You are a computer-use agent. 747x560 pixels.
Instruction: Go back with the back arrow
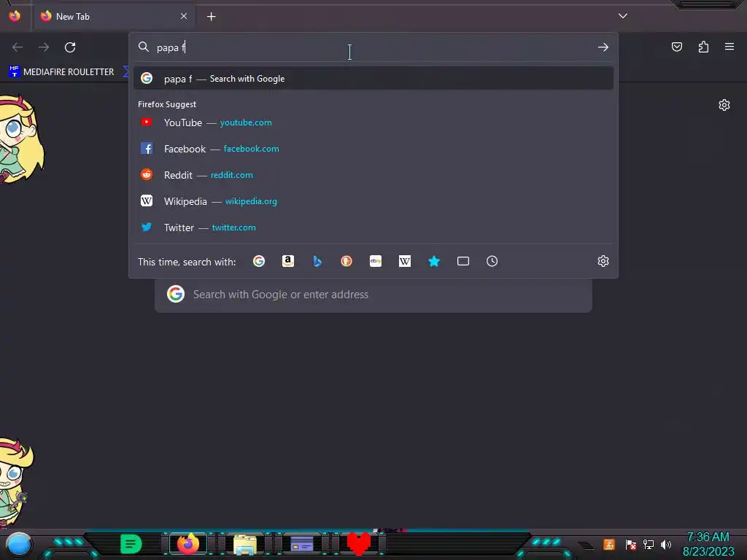click(18, 47)
